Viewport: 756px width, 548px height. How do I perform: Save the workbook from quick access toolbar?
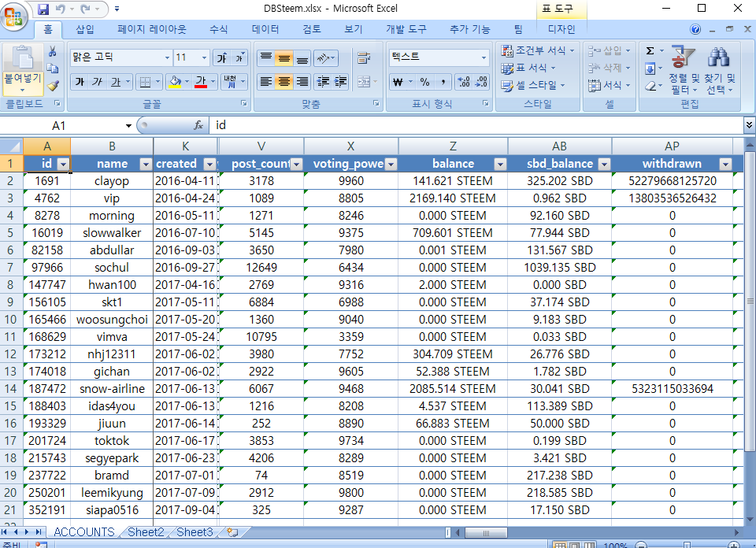pyautogui.click(x=43, y=9)
